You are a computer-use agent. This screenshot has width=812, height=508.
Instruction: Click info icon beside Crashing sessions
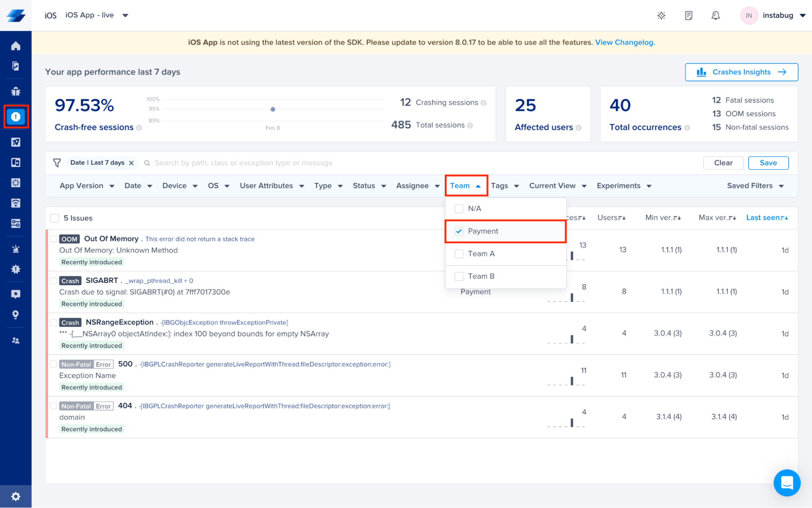point(483,103)
